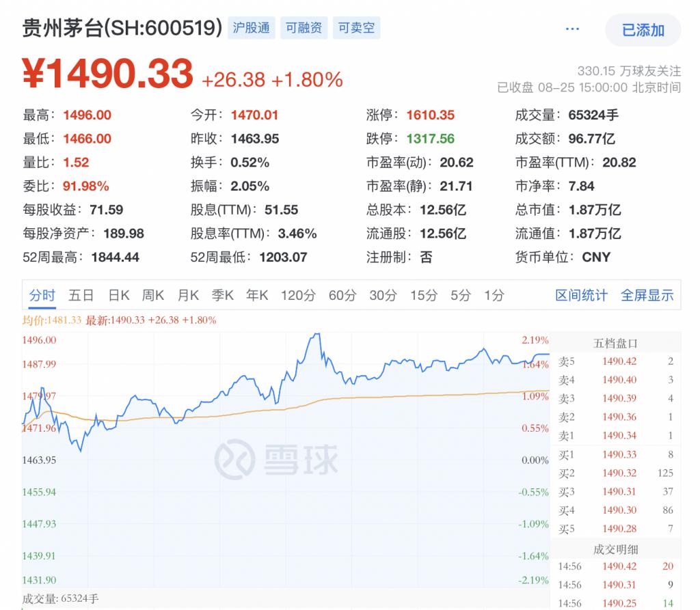
Task: Click the 最低 value 1466.00
Action: coord(87,139)
